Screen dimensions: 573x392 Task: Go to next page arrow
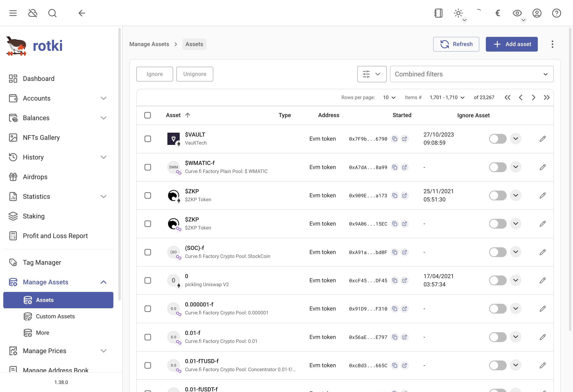(534, 97)
